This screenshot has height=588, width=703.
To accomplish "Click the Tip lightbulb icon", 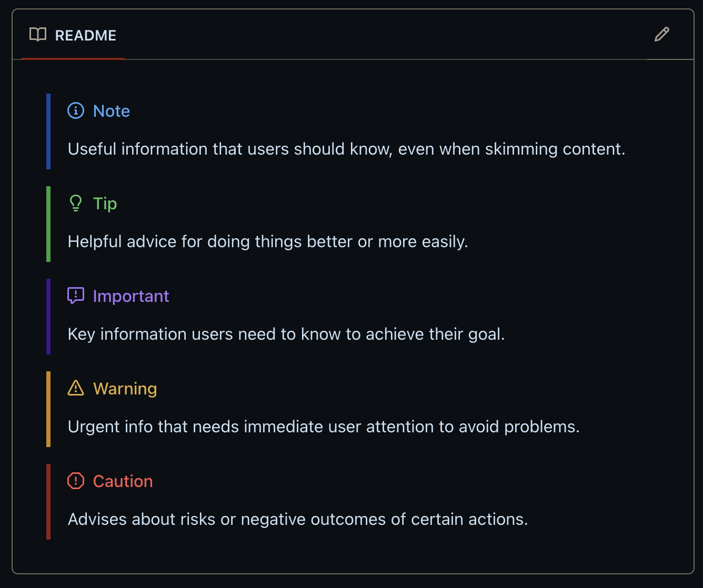I will (76, 204).
